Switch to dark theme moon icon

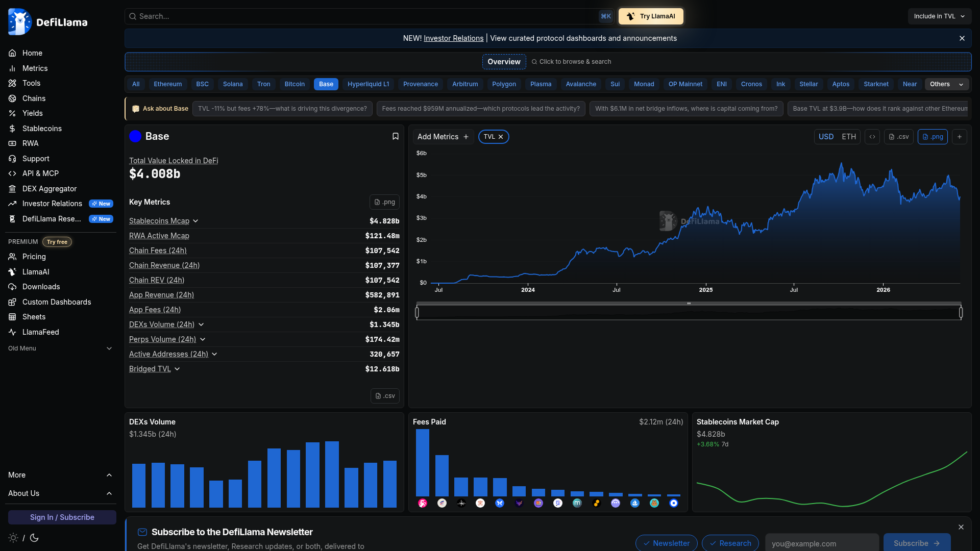click(x=34, y=538)
